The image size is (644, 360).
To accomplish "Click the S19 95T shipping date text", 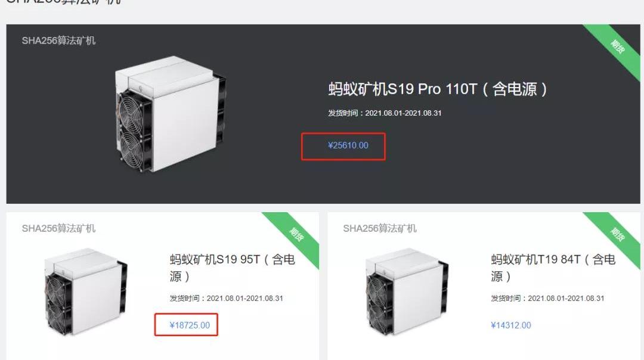I will tap(227, 299).
